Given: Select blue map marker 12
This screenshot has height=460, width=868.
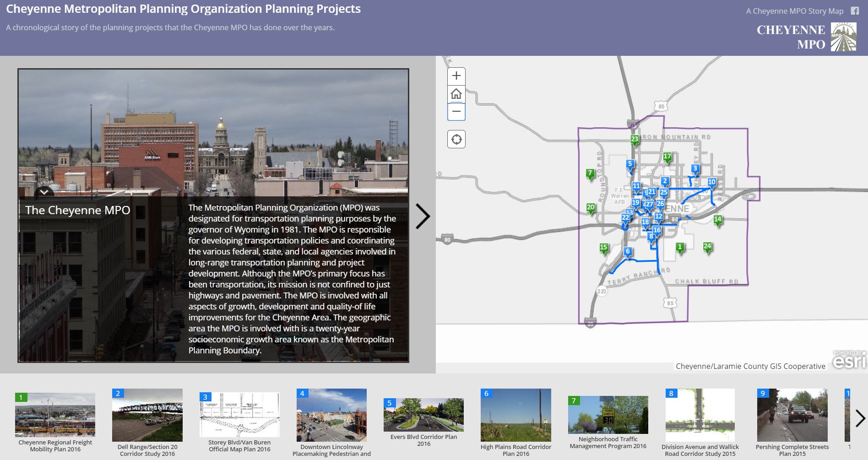Looking at the screenshot, I should (x=659, y=217).
